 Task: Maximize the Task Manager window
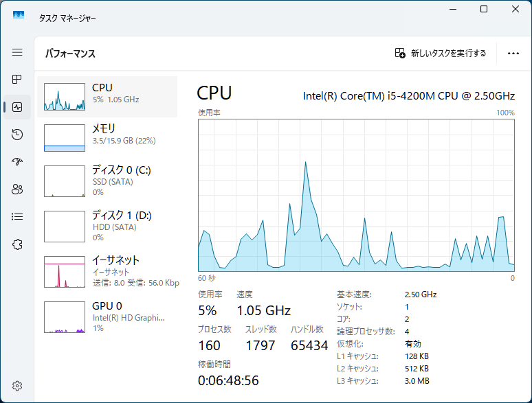[484, 9]
